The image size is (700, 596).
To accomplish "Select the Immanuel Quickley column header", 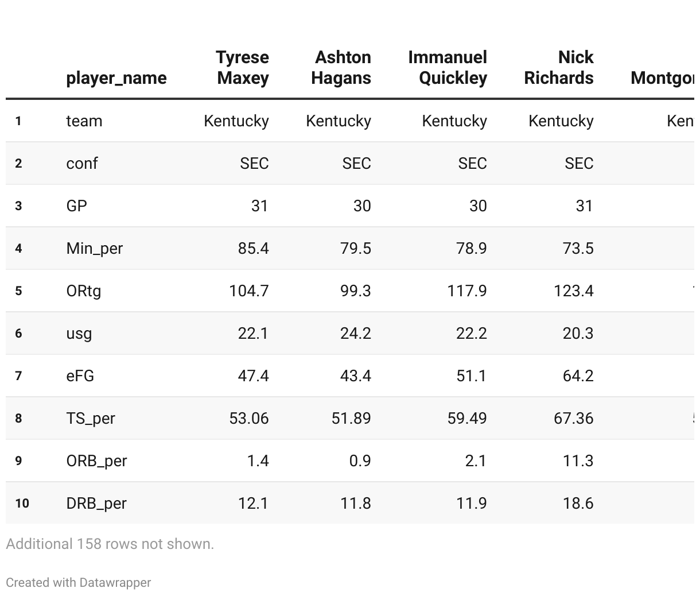I will pos(448,68).
